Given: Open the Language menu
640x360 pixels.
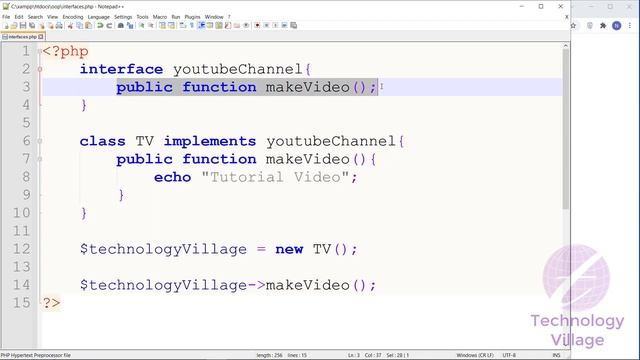Looking at the screenshot, I should [99, 17].
